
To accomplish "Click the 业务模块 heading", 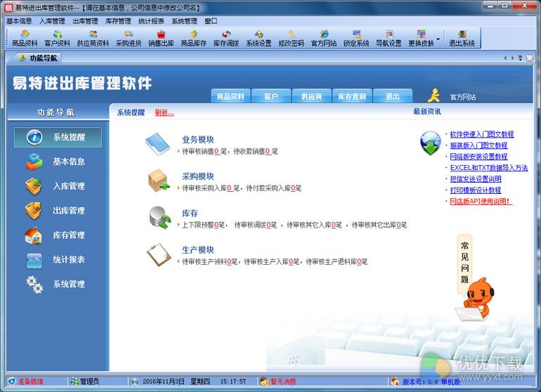I will [x=197, y=139].
